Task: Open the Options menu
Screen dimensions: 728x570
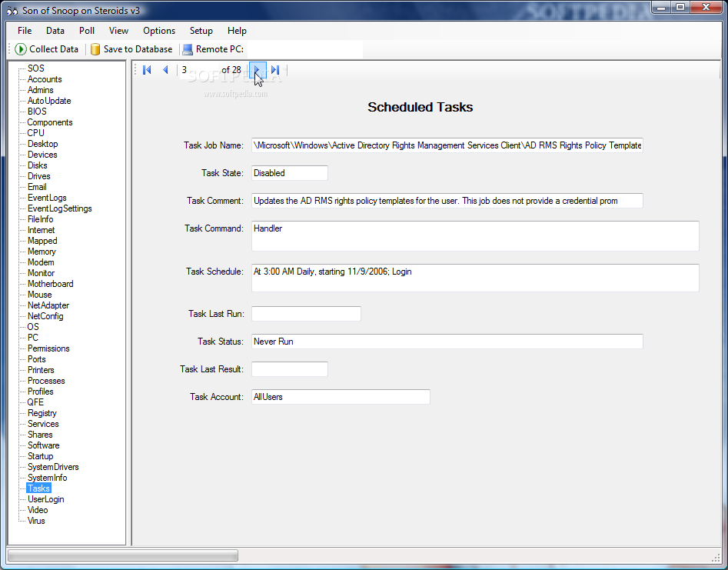Action: tap(159, 31)
